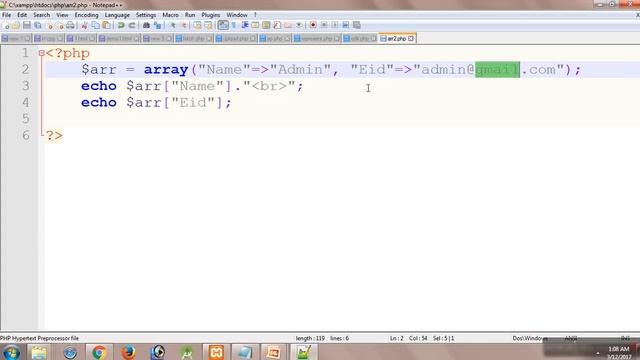Open the Settings menu

[146, 15]
